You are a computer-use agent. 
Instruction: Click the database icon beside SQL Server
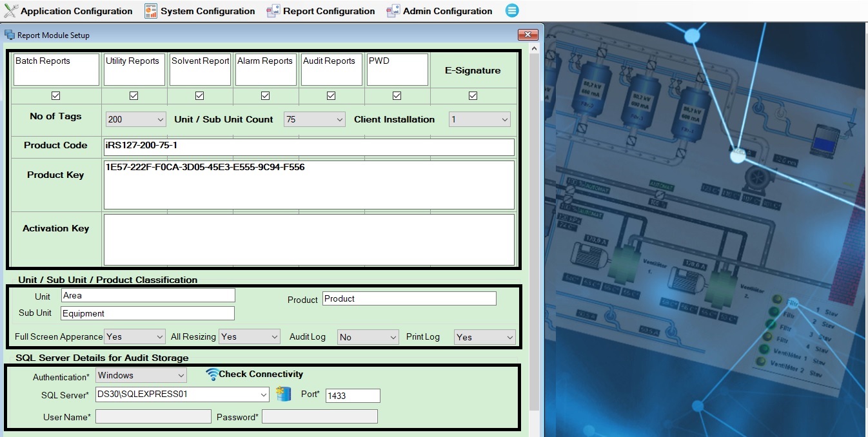pos(284,394)
